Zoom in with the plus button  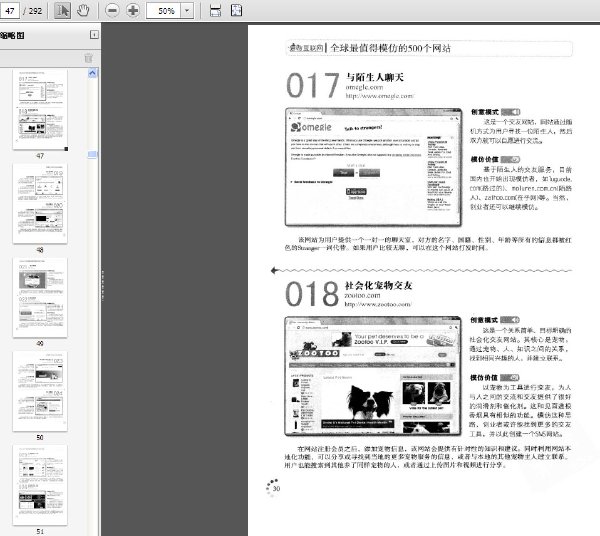point(133,10)
